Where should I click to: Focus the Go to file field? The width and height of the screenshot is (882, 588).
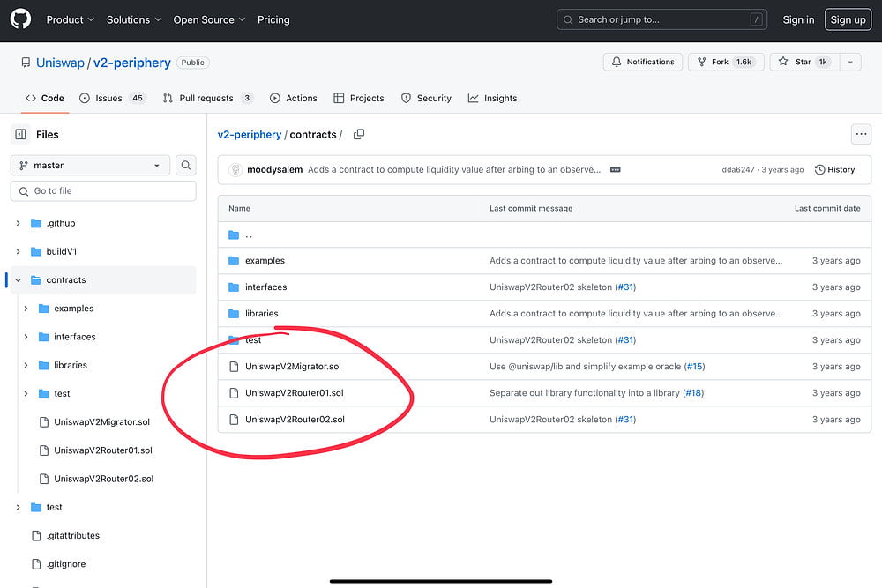pyautogui.click(x=103, y=191)
